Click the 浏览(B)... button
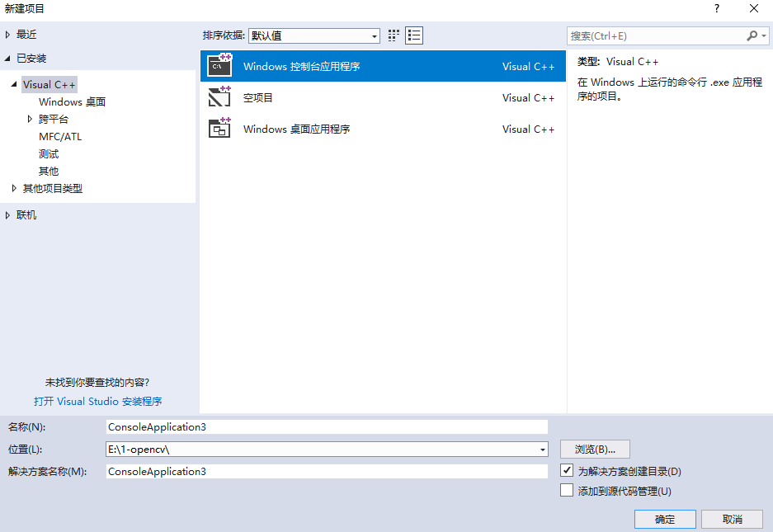The image size is (773, 532). pyautogui.click(x=595, y=450)
